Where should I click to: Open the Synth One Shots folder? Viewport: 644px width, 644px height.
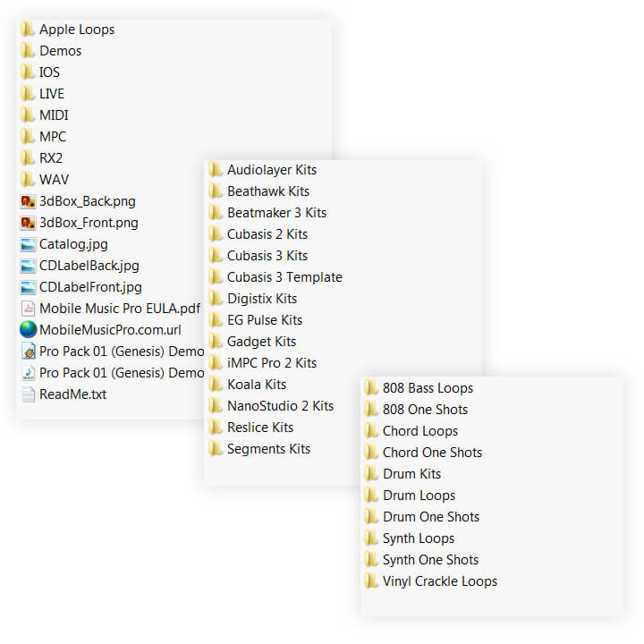(429, 560)
